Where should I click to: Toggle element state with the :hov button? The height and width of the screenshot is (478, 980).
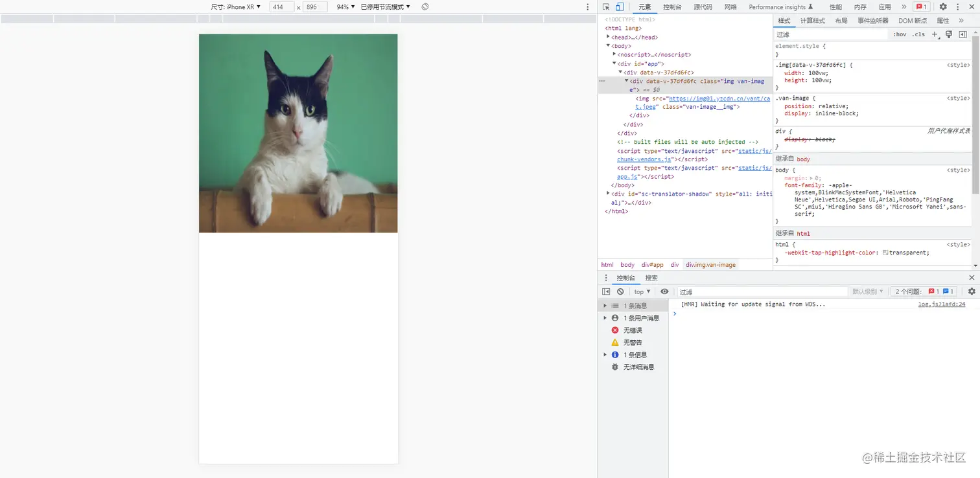click(x=900, y=34)
